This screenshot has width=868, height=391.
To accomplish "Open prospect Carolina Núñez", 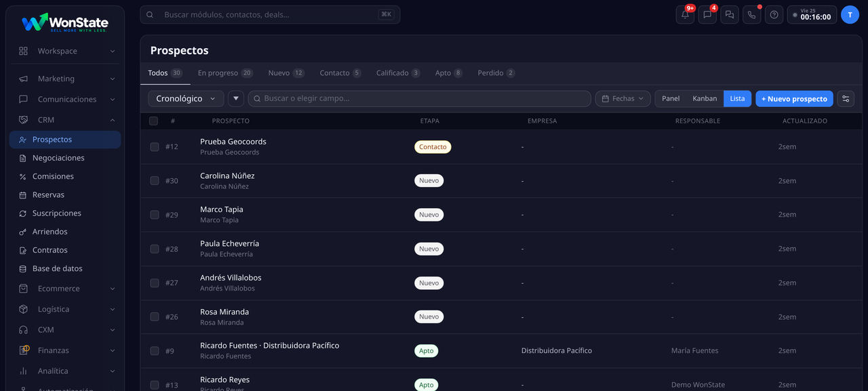I will click(227, 176).
